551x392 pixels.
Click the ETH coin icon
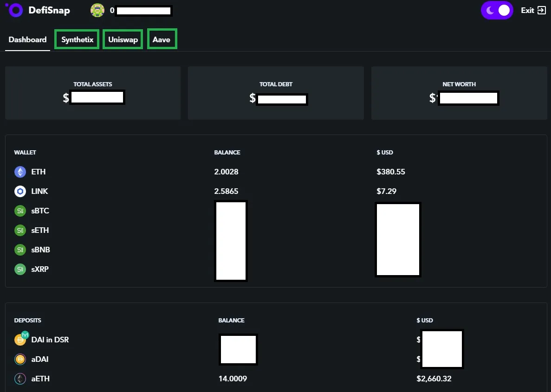pos(20,172)
